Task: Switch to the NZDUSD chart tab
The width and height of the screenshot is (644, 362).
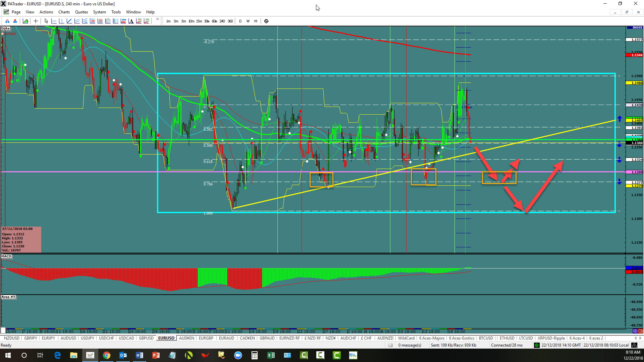Action: tap(12, 338)
